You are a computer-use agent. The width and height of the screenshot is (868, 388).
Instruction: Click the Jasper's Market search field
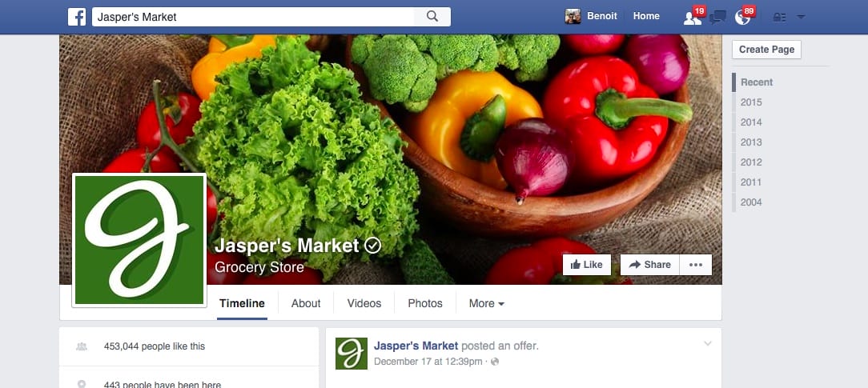253,17
